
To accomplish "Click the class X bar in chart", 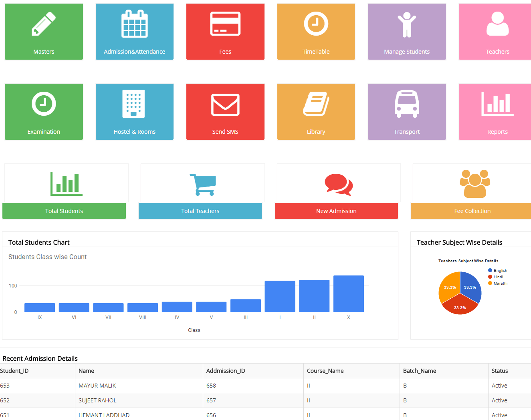I will pyautogui.click(x=349, y=293).
